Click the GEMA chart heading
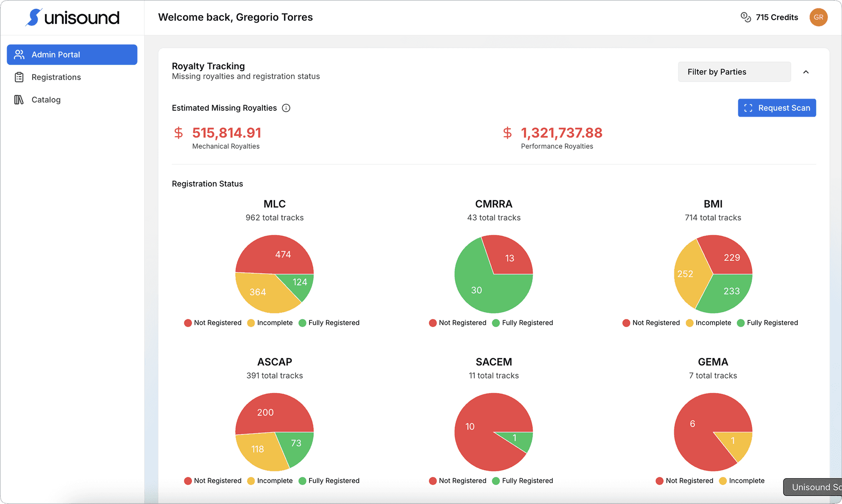842x504 pixels. click(x=713, y=362)
